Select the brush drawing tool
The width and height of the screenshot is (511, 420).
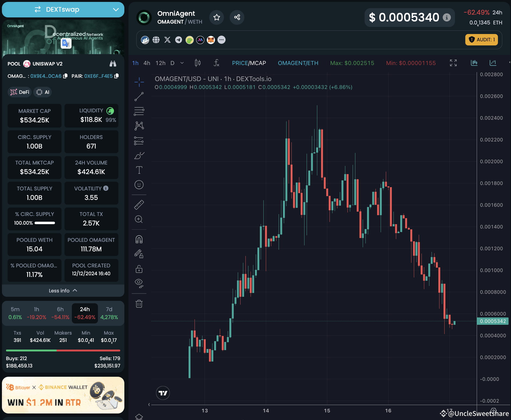[x=139, y=155]
